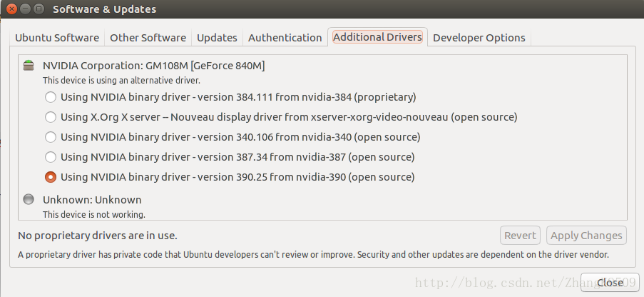The height and width of the screenshot is (297, 644).
Task: Open the Developer Options tab
Action: click(x=479, y=38)
